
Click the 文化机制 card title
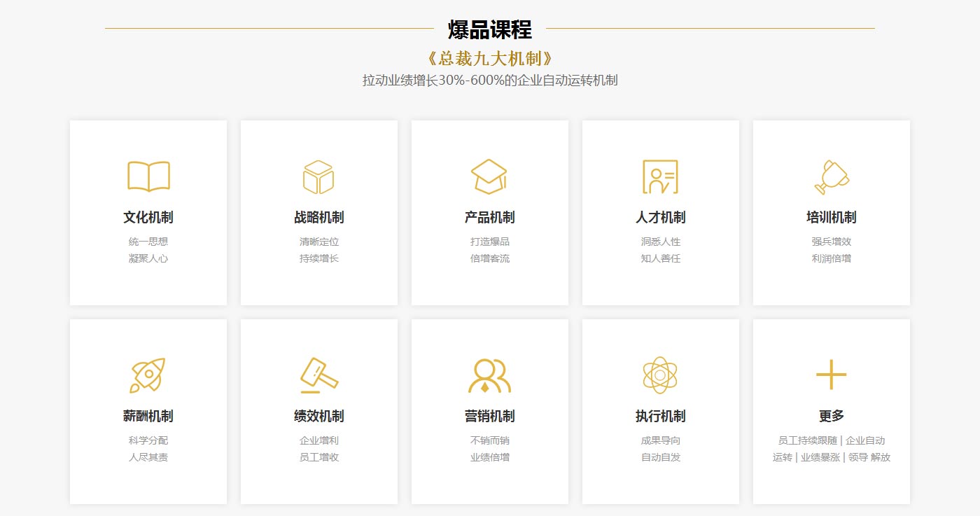point(148,217)
